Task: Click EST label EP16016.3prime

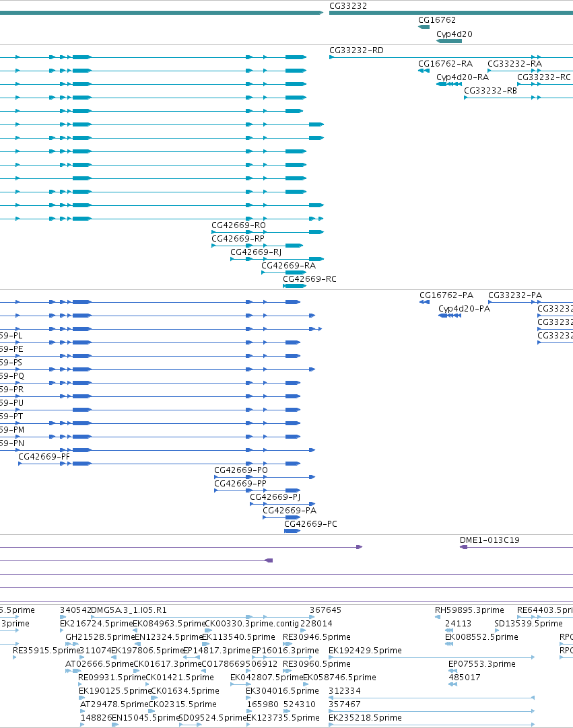Action: coord(285,651)
